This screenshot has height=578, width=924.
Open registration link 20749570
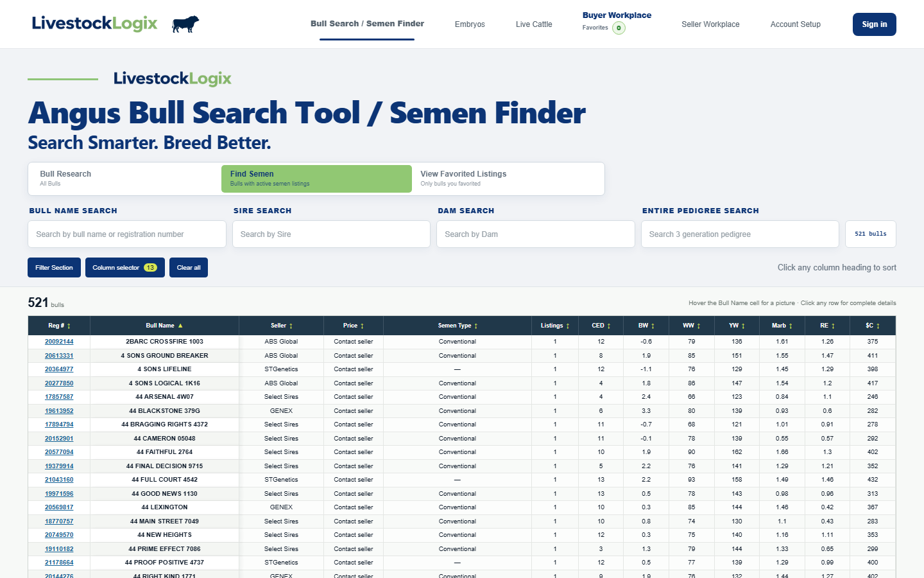[x=59, y=535]
